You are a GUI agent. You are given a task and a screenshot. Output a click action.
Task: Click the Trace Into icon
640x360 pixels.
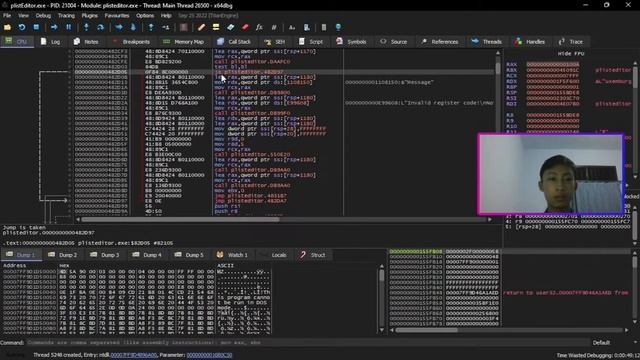[119, 27]
